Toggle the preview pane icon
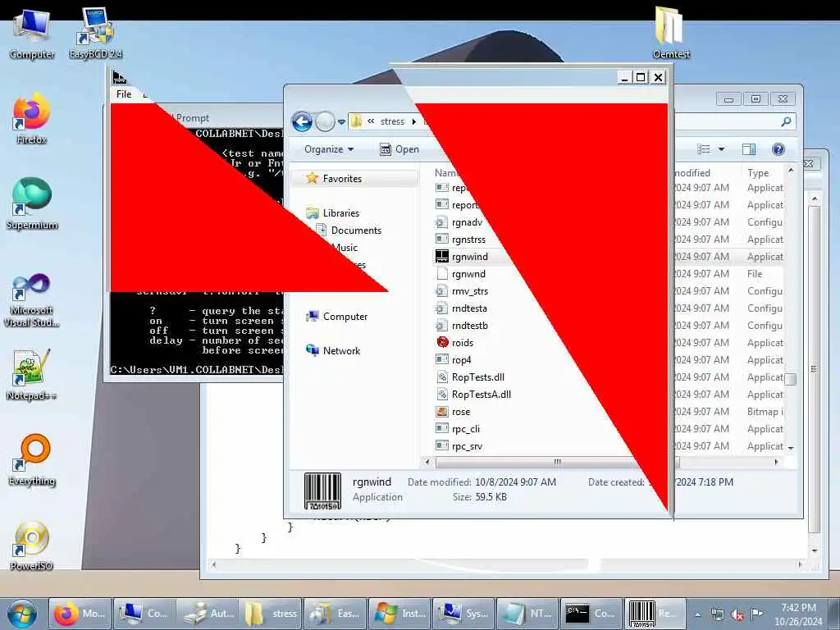 click(748, 149)
